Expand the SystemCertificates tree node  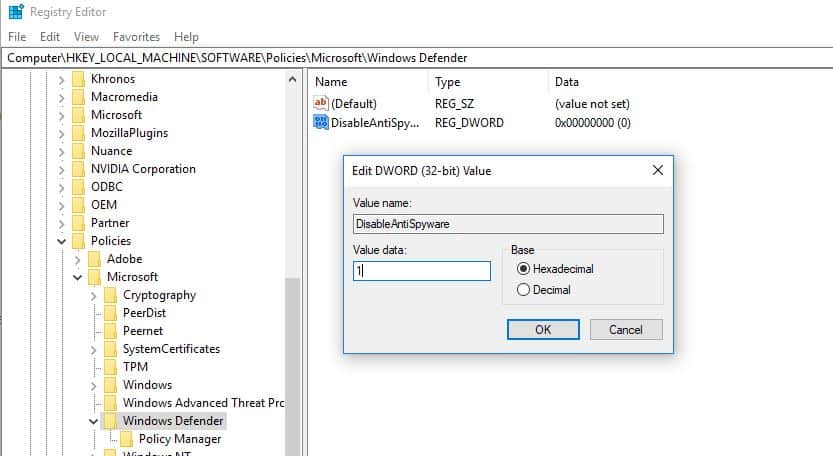(x=94, y=349)
